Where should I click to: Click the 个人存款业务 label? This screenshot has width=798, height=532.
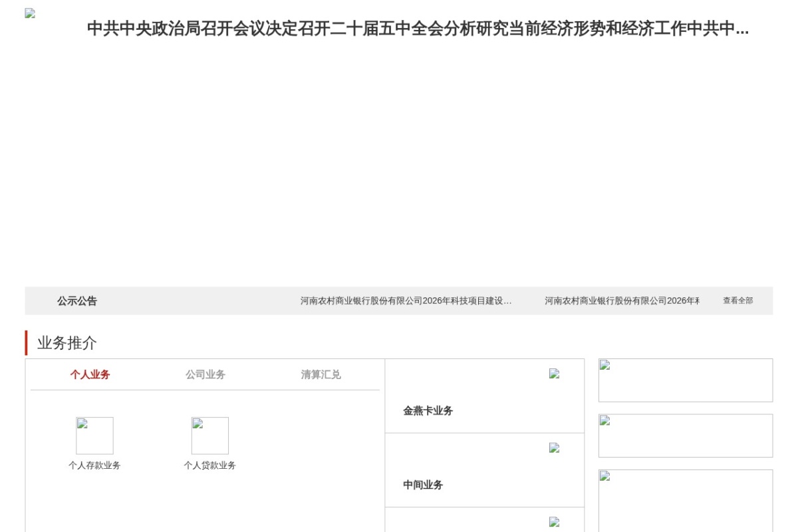click(94, 465)
